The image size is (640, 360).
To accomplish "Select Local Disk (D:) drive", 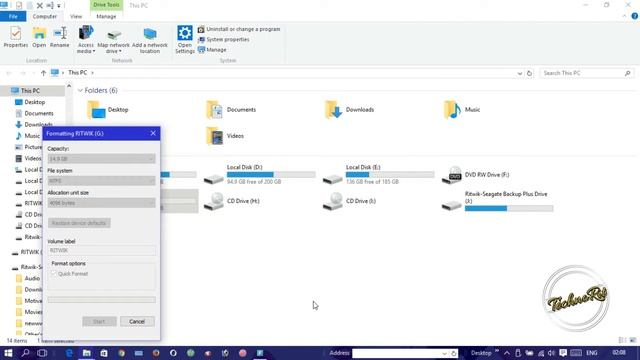I will pos(260,174).
